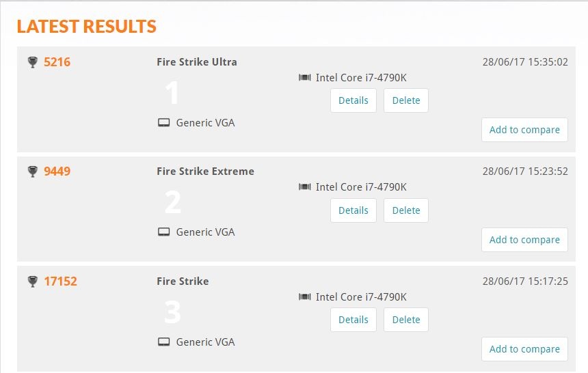Add the Fire Strike Ultra result to compare
This screenshot has width=588, height=373.
[x=524, y=130]
